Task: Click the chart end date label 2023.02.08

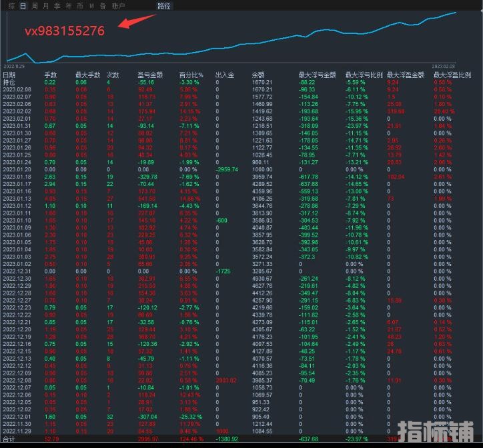Action: pos(443,66)
